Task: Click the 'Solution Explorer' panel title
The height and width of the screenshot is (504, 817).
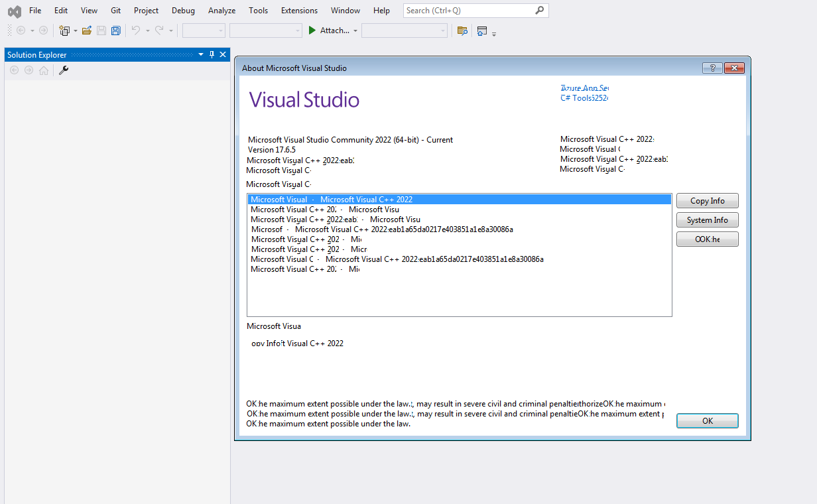Action: pos(37,55)
